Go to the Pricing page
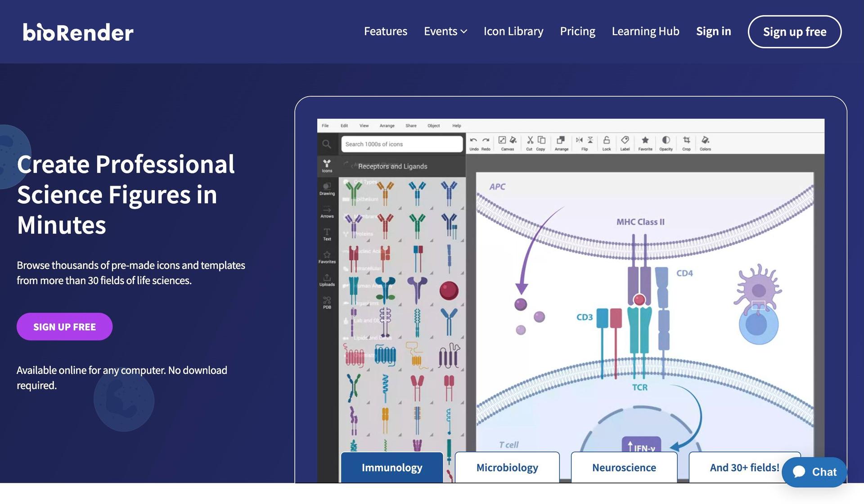The image size is (864, 504). point(577,31)
